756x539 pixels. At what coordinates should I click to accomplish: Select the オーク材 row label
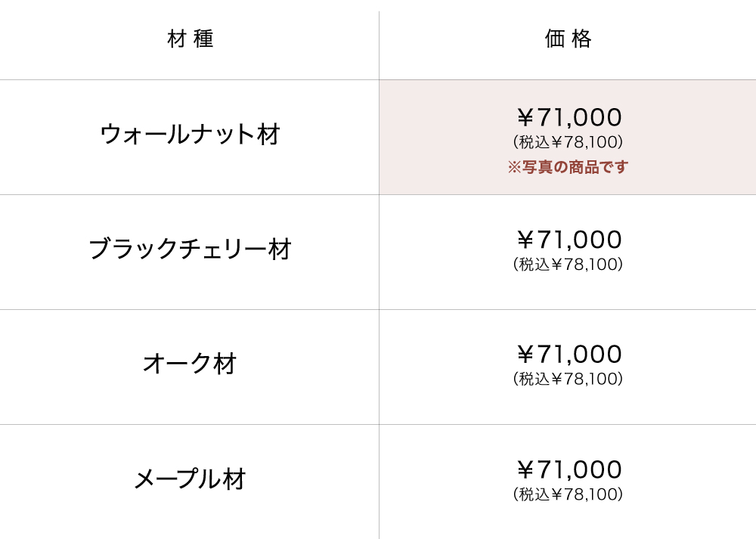(190, 364)
